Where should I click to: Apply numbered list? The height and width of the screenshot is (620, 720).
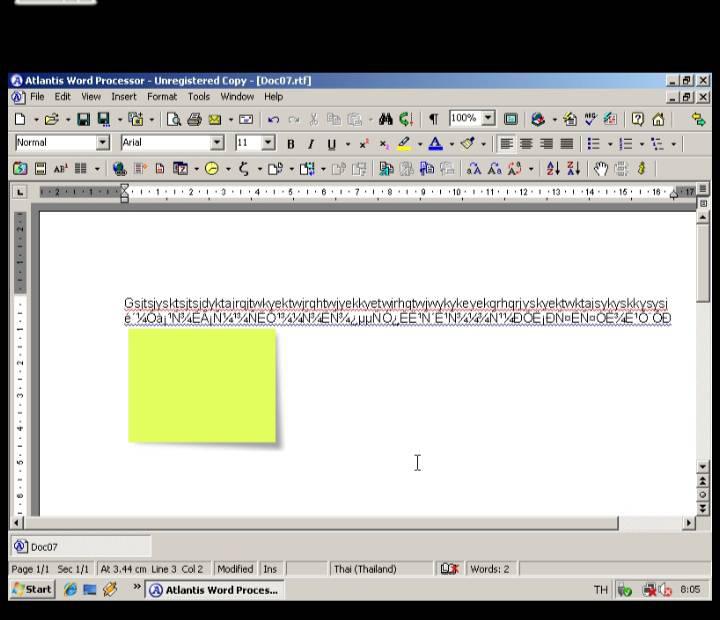[x=625, y=144]
